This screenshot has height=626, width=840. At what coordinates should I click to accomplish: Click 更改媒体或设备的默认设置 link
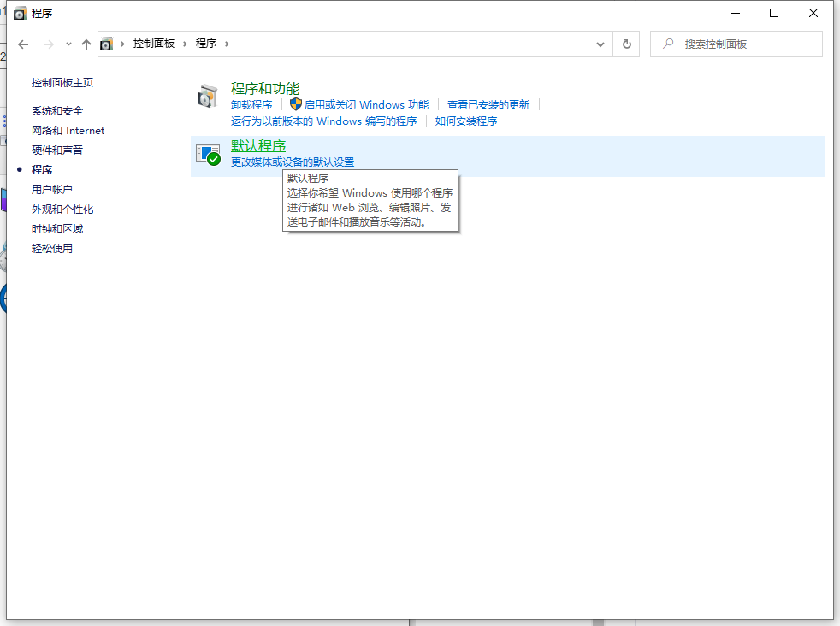coord(293,162)
